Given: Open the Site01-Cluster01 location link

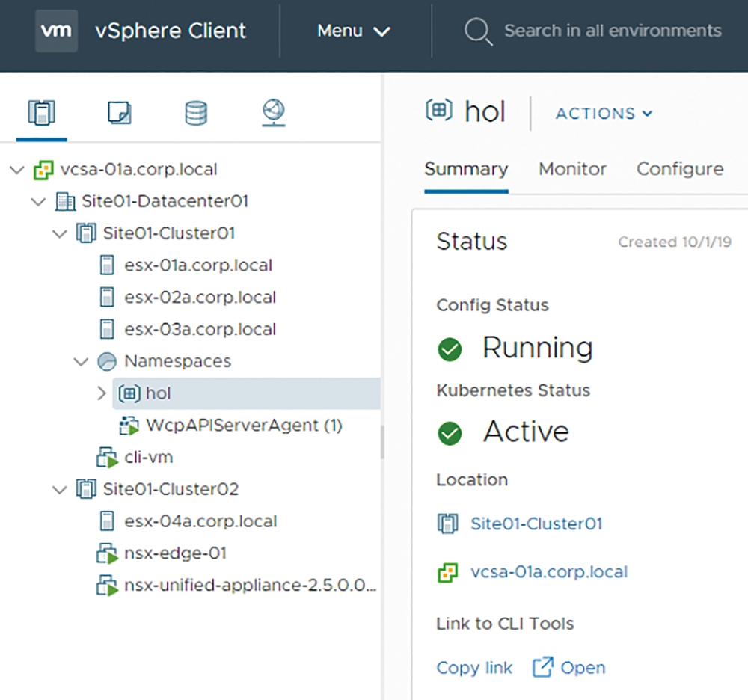Looking at the screenshot, I should pos(536,524).
